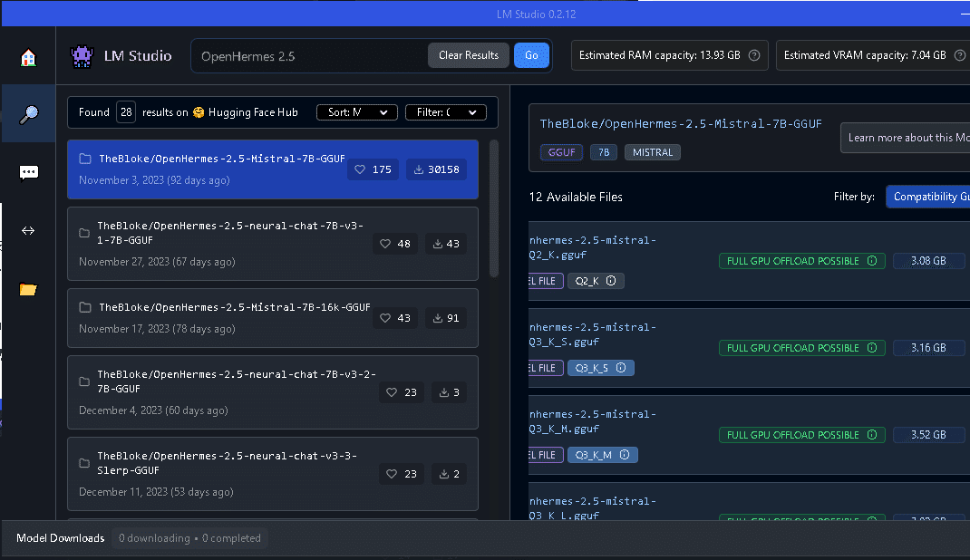Click the results list scrollbar
970x560 pixels.
(494, 209)
